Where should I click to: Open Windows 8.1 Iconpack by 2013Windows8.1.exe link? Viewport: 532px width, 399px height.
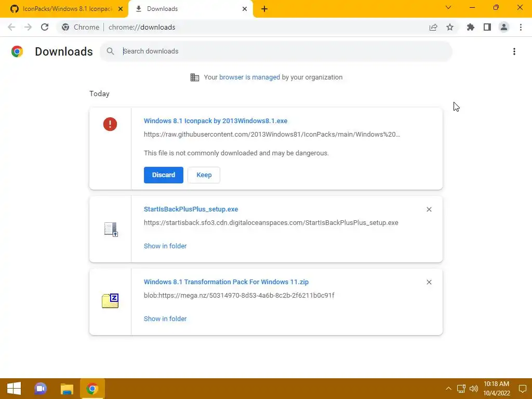pyautogui.click(x=216, y=121)
